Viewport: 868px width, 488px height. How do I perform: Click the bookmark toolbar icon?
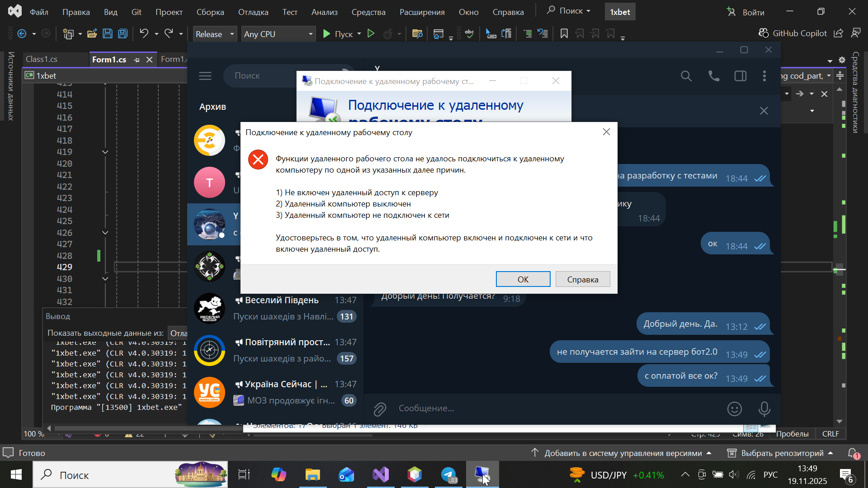(564, 34)
